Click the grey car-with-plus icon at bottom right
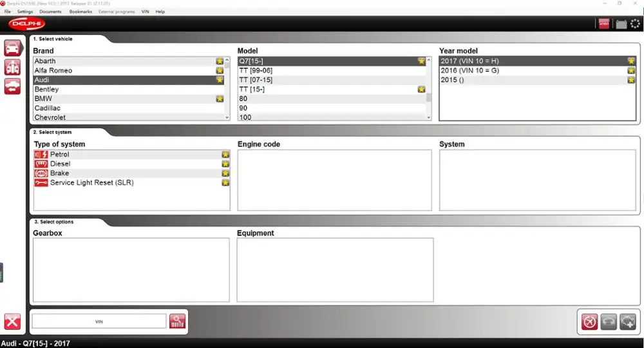644x348 pixels. pyautogui.click(x=627, y=322)
